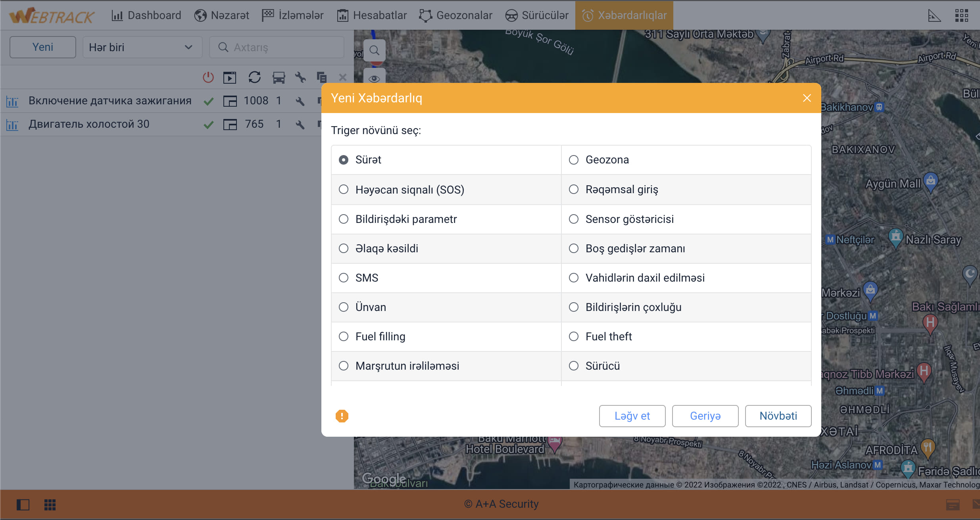
Task: Select the Geozona trigger option
Action: tap(574, 160)
